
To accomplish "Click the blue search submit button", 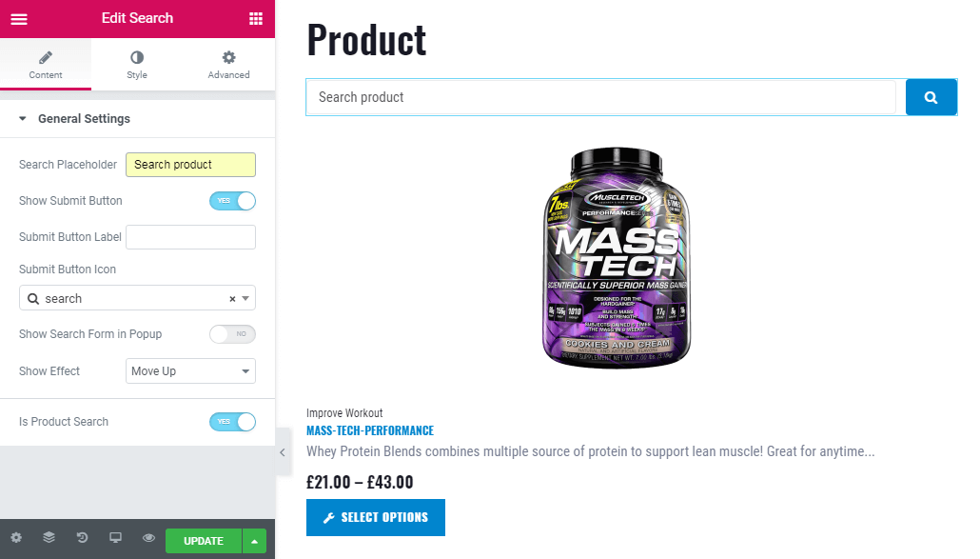I will coord(931,97).
